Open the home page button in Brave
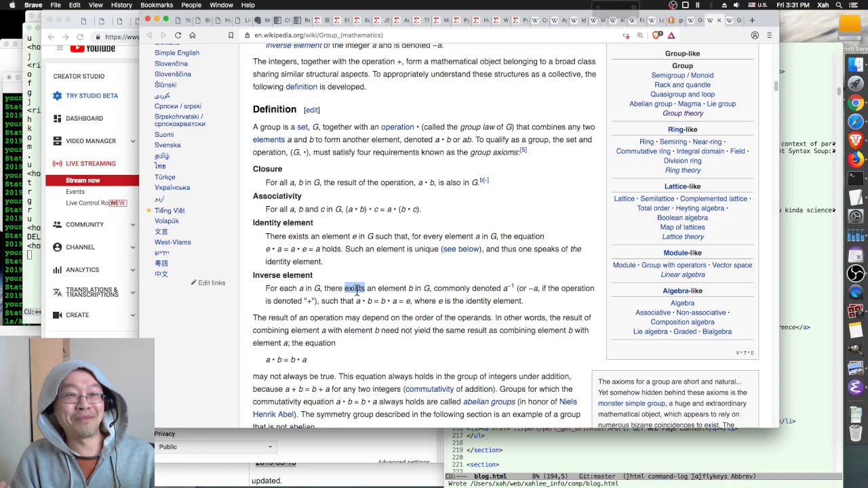This screenshot has width=868, height=488. [x=193, y=35]
